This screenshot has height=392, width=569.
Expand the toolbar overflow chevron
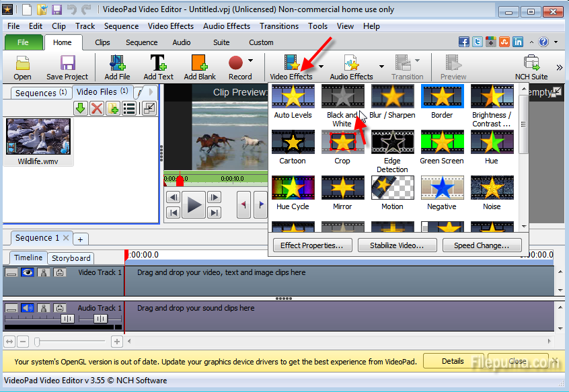tap(559, 67)
